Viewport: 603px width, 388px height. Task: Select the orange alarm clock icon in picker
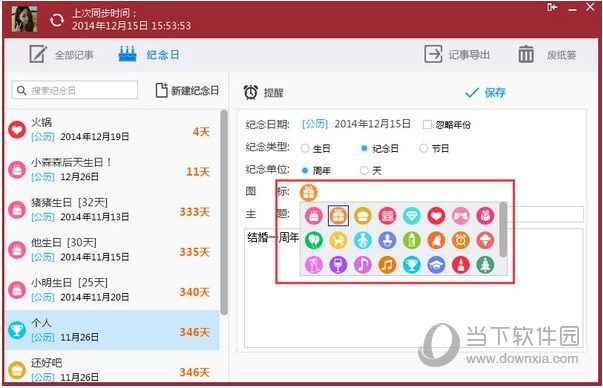[461, 240]
